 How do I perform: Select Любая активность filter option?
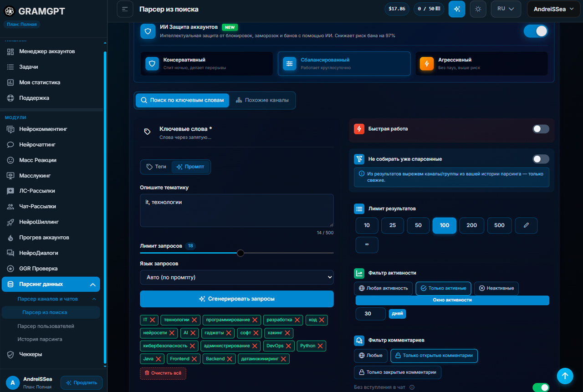tap(384, 288)
